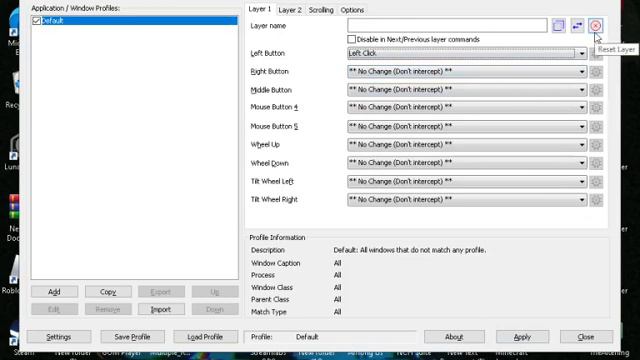640x360 pixels.
Task: Open the Wheel Down action dropdown
Action: coord(467,163)
